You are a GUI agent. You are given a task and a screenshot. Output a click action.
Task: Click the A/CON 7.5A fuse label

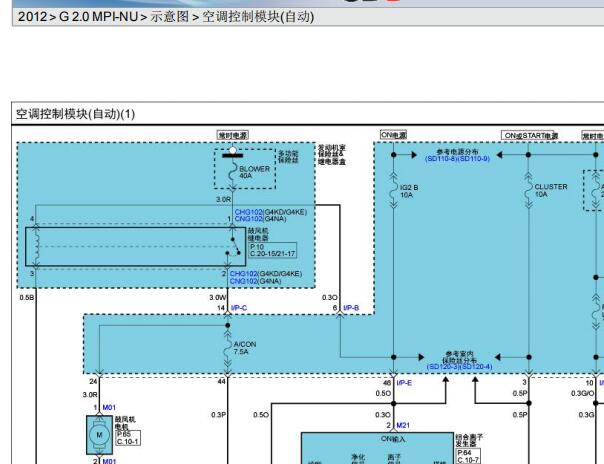point(245,348)
